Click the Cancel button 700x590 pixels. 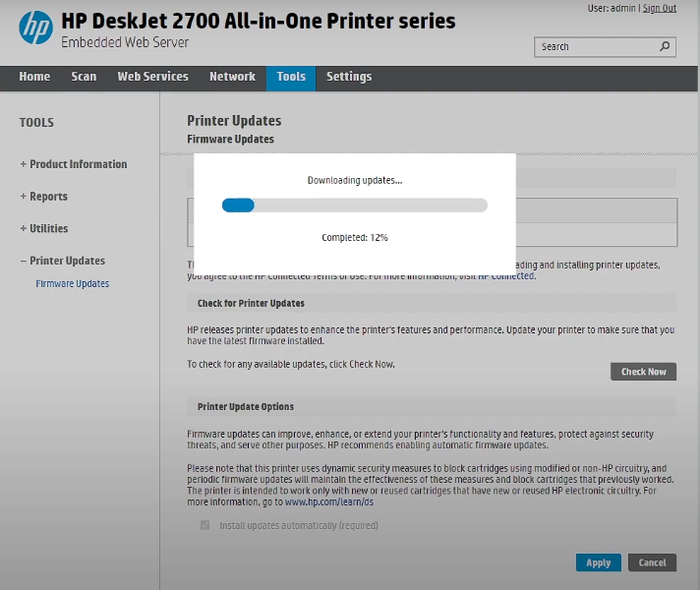tap(652, 562)
